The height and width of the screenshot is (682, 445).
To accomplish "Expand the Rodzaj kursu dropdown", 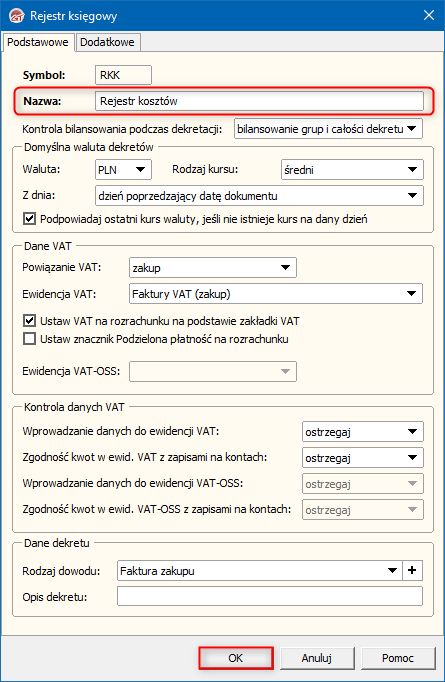I will click(x=352, y=170).
